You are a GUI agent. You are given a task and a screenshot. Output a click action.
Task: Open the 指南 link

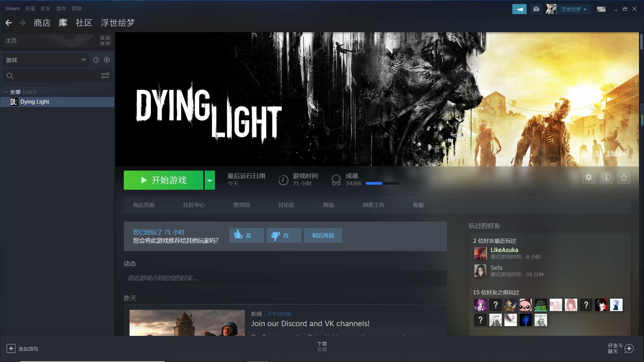point(328,205)
